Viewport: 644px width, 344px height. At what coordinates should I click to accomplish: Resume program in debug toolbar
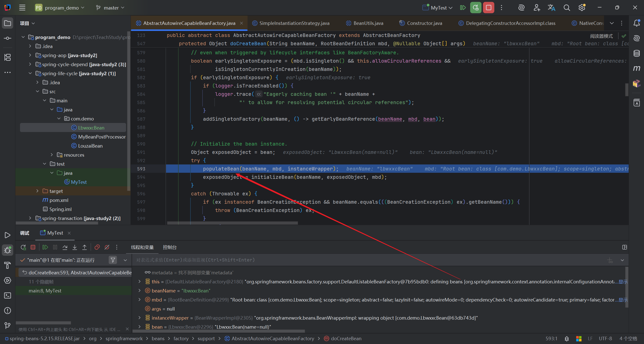(x=45, y=247)
